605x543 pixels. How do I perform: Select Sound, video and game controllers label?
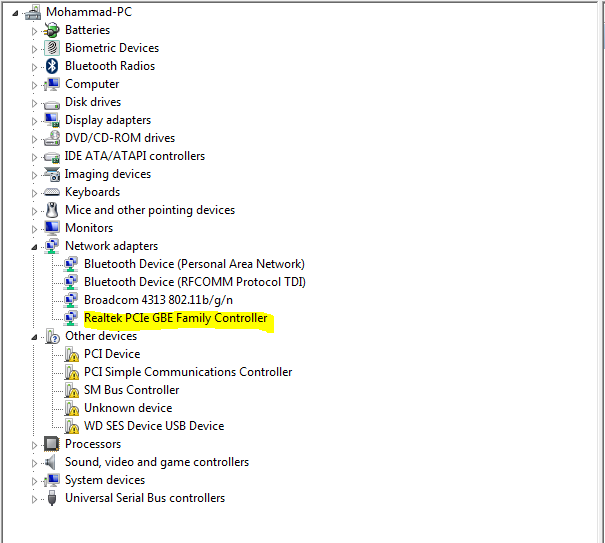[157, 462]
